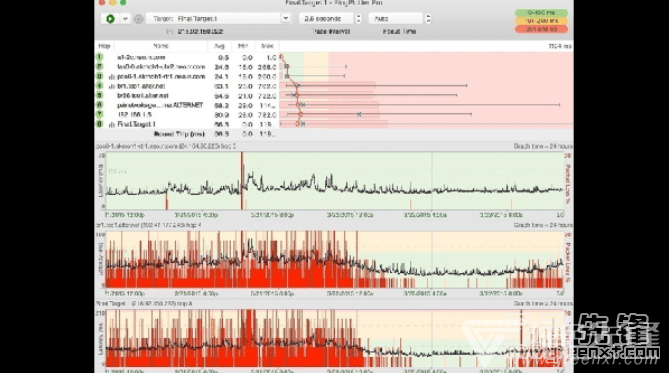Open dropdown arrow beside the play button

[x=125, y=19]
